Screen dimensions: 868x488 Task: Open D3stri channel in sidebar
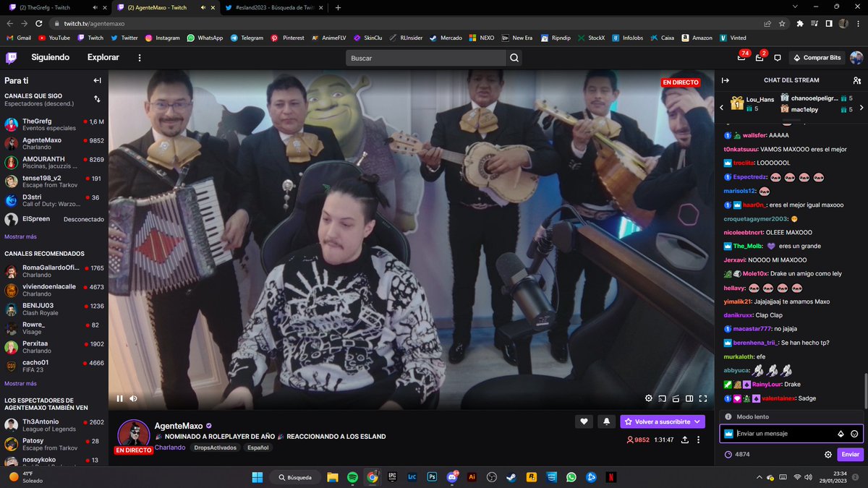[54, 200]
